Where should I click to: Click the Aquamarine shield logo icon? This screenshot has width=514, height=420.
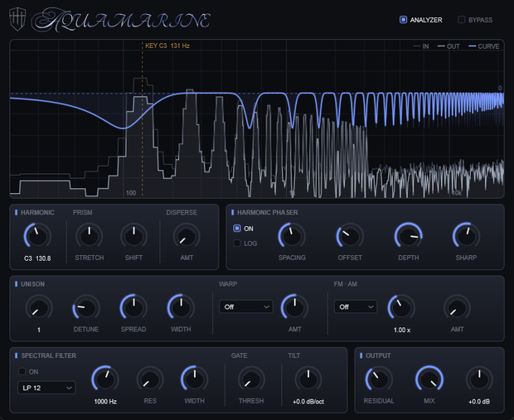17,19
